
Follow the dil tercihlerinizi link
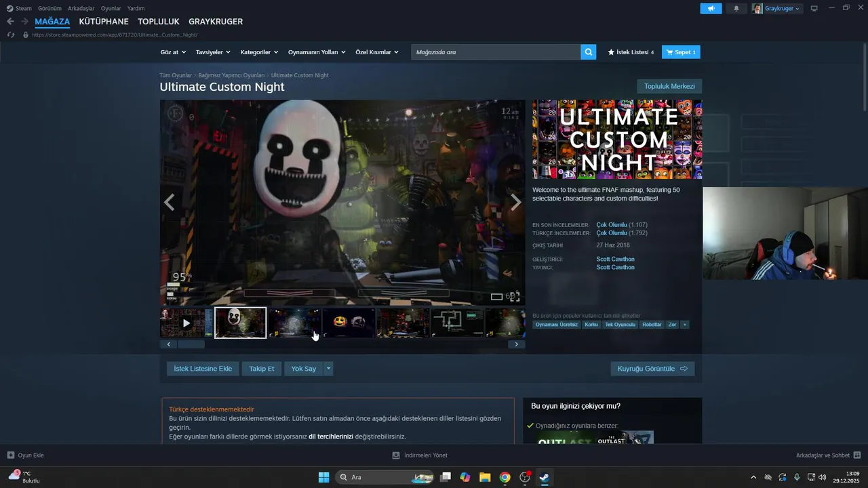tap(331, 436)
